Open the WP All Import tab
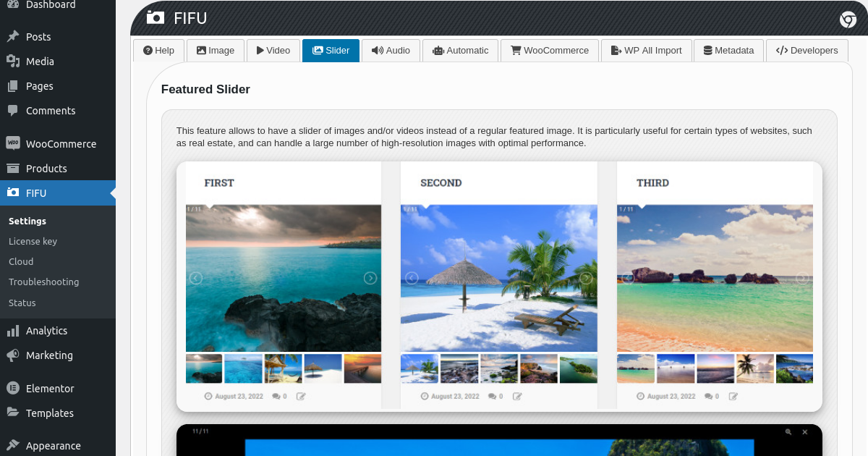This screenshot has width=868, height=456. (x=646, y=51)
